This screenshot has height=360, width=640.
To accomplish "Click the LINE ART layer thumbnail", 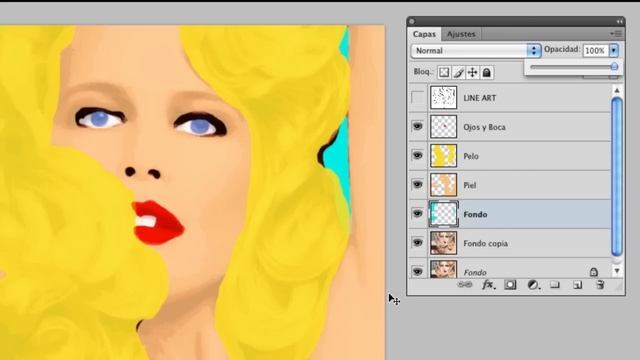I will point(443,98).
